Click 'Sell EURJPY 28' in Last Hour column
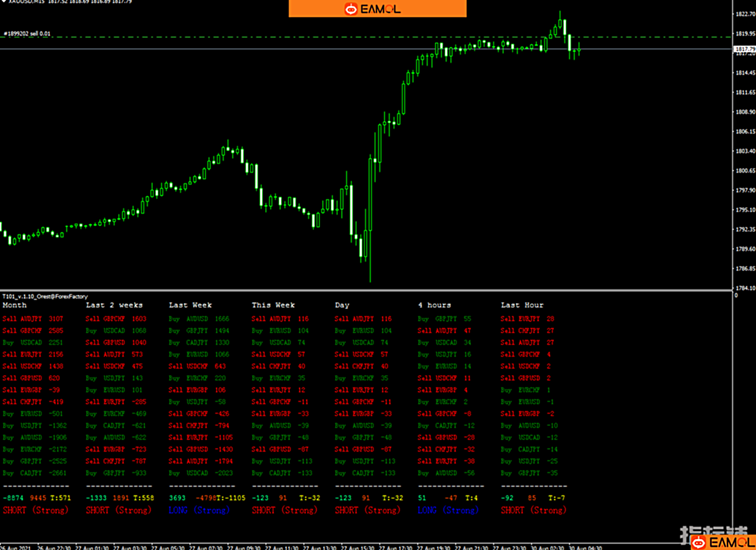756x550 pixels. tap(528, 319)
